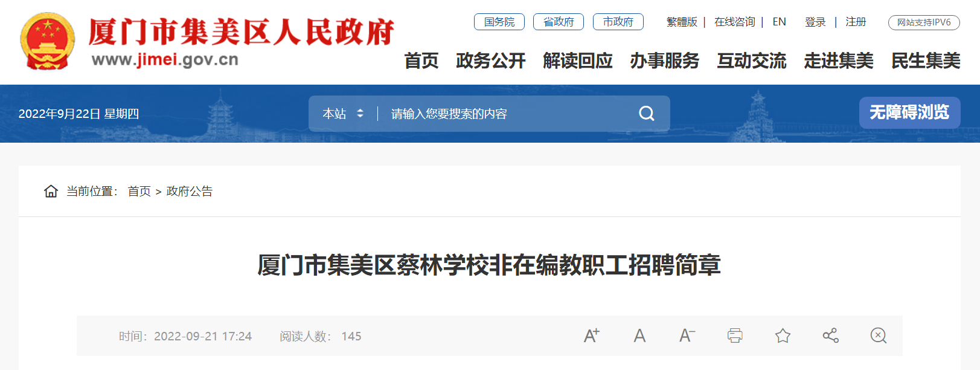Reset font size with plain A icon
This screenshot has width=980, height=370.
click(639, 336)
